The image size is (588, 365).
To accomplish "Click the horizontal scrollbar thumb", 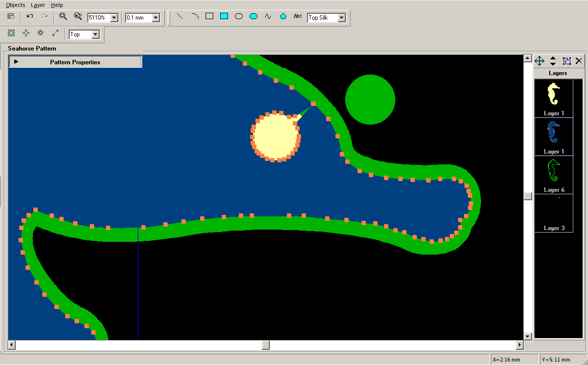I will tap(265, 345).
